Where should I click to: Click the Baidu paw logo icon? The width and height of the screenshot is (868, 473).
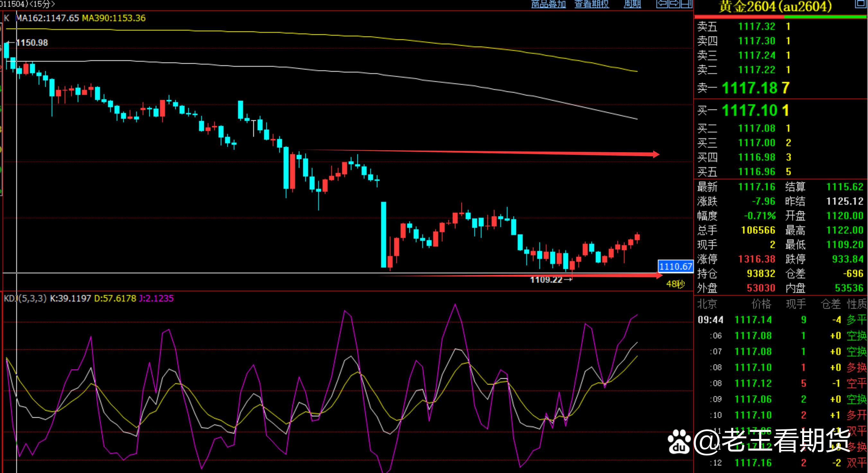point(679,442)
